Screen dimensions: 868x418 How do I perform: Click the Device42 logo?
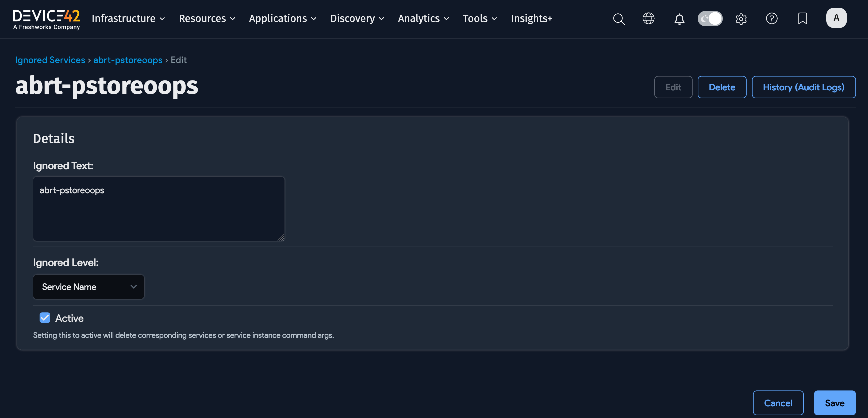[47, 19]
